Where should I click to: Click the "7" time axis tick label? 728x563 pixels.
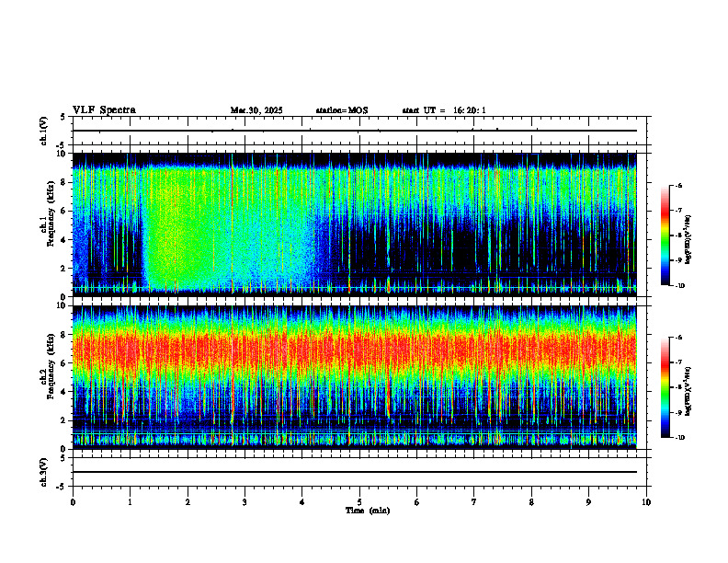pos(474,502)
